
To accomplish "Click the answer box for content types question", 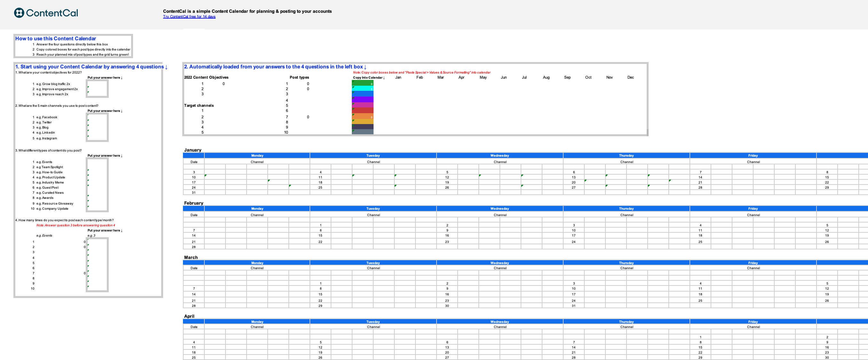I will 97,185.
